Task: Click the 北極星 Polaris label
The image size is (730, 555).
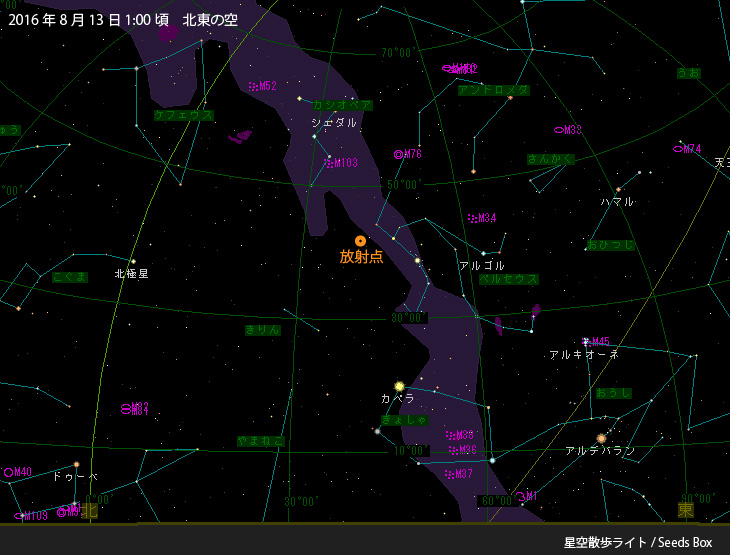Action: tap(132, 274)
